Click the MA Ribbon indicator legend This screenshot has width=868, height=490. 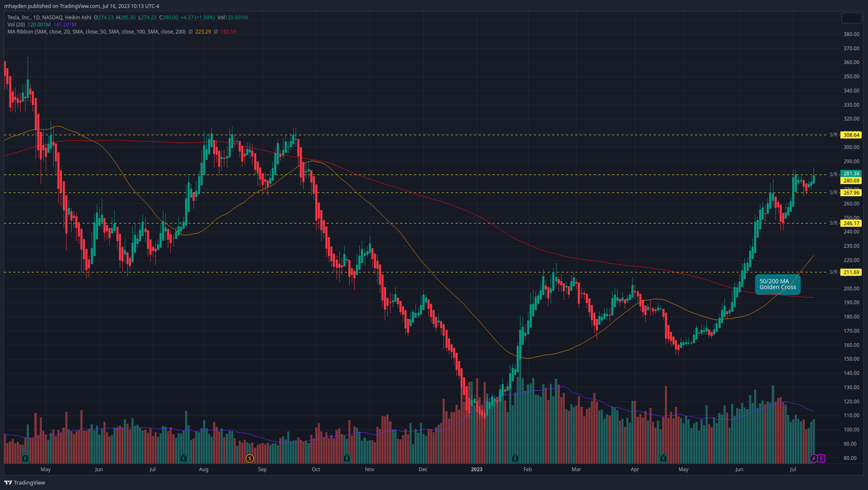96,31
